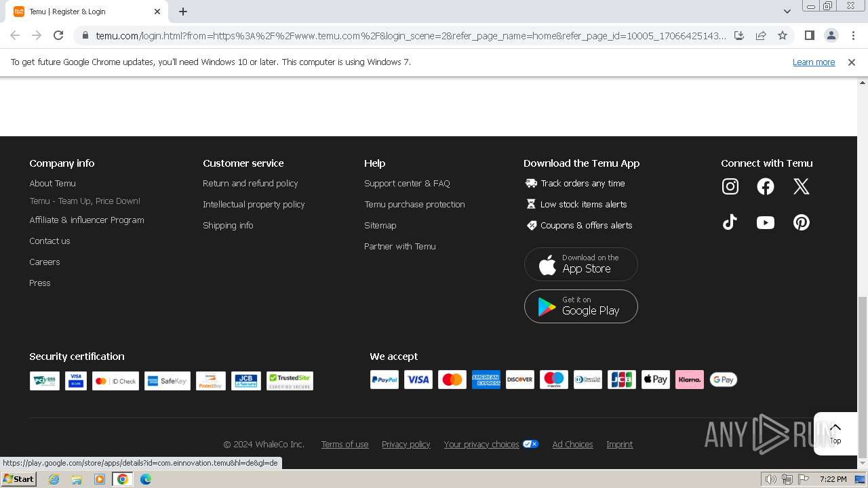This screenshot has width=868, height=488.
Task: Click the Maestro payment icon
Action: point(554,380)
